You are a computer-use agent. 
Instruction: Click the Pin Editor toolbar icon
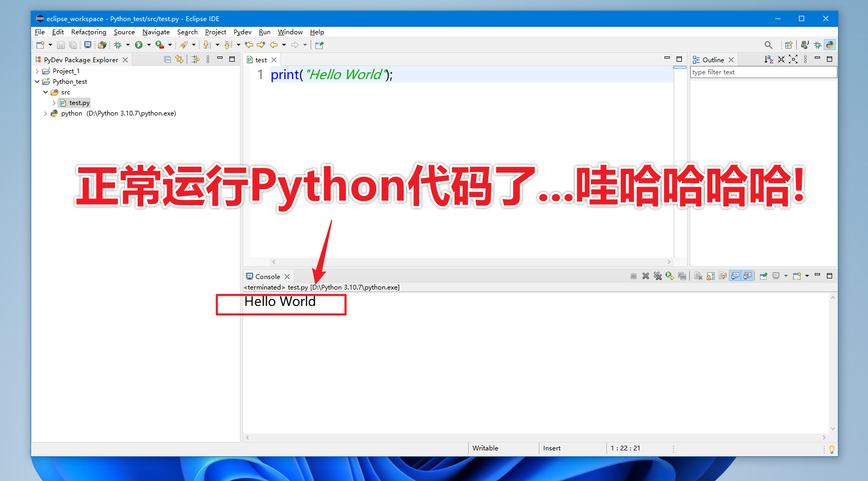319,45
